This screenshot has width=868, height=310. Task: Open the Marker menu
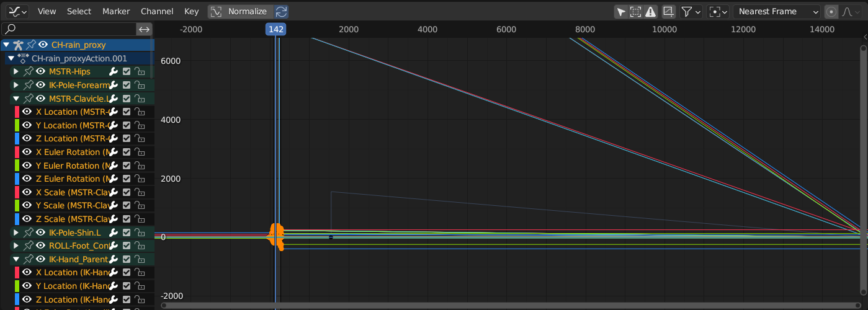(116, 11)
